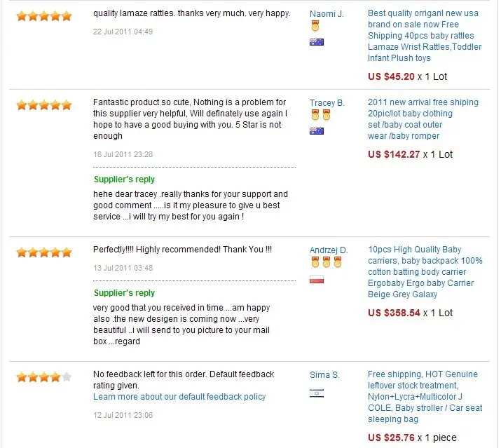The width and height of the screenshot is (501, 448).
Task: Open Naomi J.'s buyer profile
Action: (327, 14)
